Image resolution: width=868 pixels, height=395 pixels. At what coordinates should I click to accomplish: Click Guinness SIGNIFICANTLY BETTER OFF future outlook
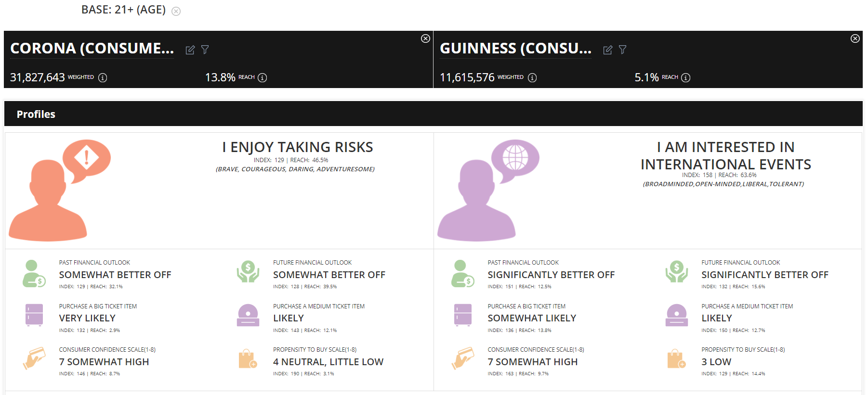click(x=765, y=275)
